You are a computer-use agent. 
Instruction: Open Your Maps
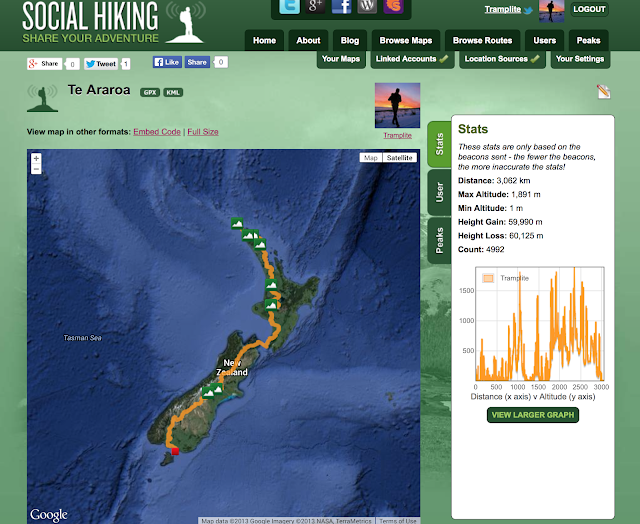point(341,59)
